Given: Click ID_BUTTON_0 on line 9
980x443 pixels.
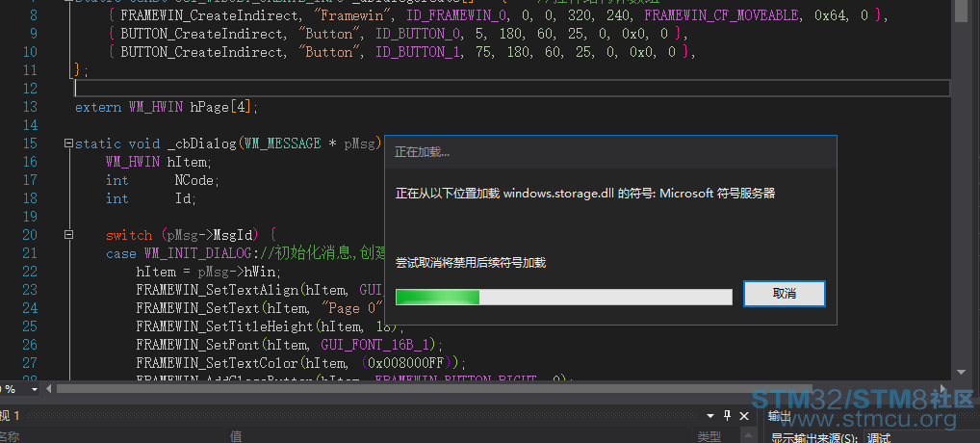Looking at the screenshot, I should (x=417, y=34).
